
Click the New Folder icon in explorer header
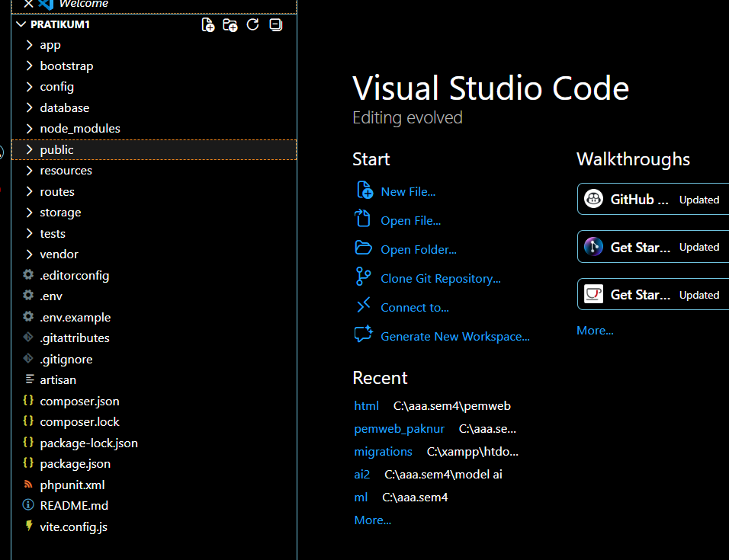tap(230, 24)
